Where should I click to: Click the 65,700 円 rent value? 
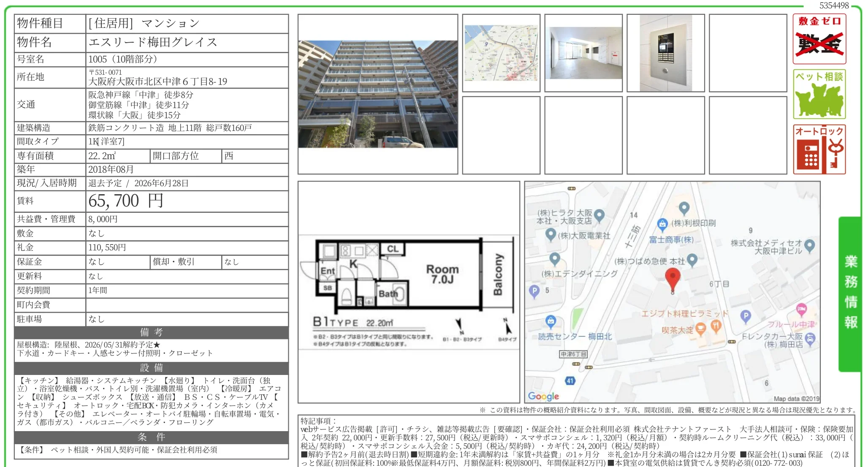pyautogui.click(x=126, y=201)
